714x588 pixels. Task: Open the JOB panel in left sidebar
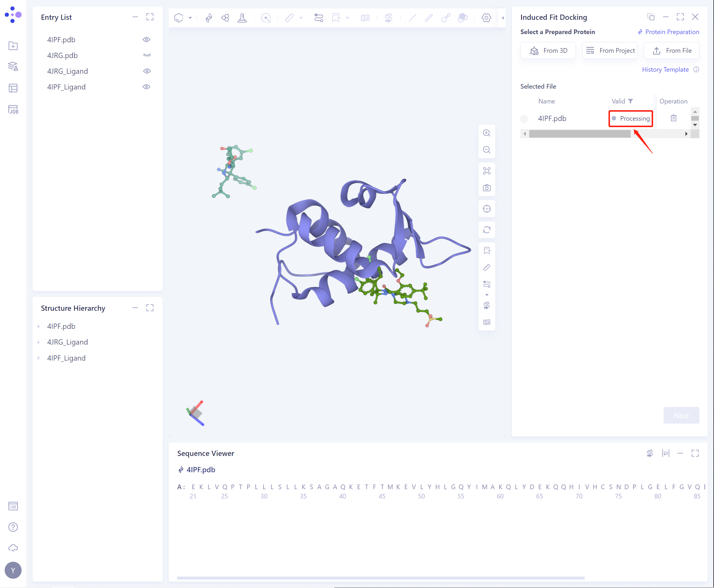13,109
